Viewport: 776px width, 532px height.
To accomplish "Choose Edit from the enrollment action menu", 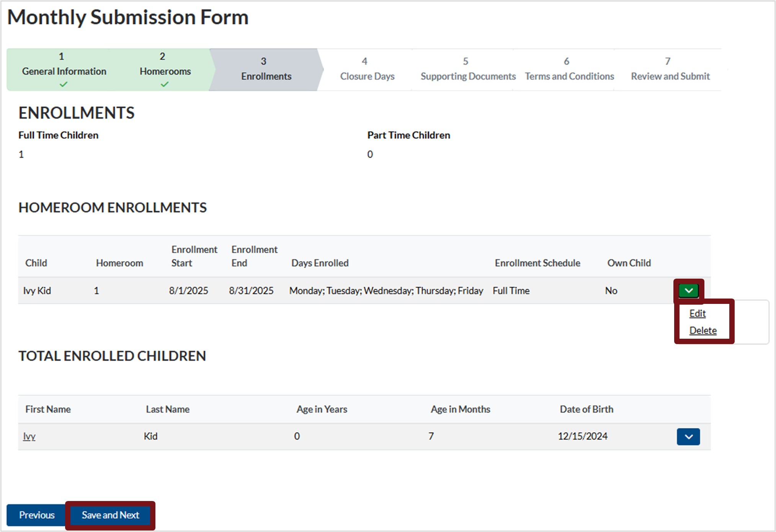I will [x=697, y=313].
